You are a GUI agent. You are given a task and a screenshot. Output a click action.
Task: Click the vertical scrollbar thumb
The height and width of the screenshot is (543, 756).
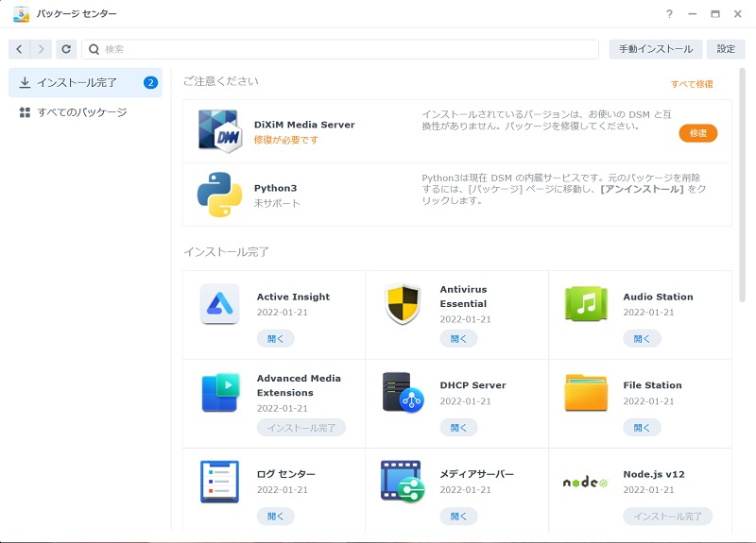click(743, 185)
